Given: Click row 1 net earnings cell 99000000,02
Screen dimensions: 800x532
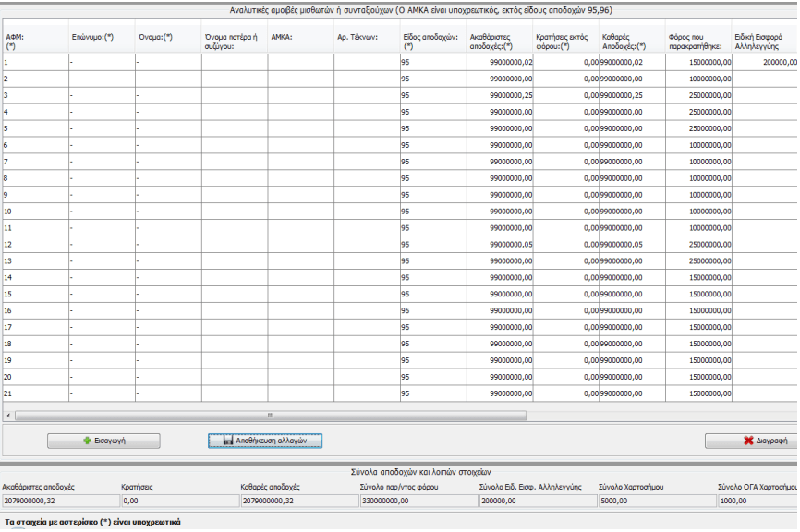Looking at the screenshot, I should 633,62.
